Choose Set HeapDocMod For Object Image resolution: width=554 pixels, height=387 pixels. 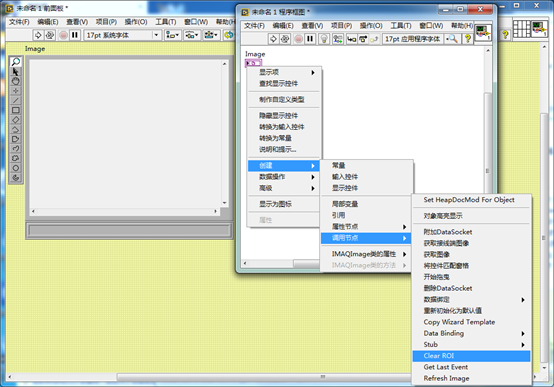[x=472, y=200]
